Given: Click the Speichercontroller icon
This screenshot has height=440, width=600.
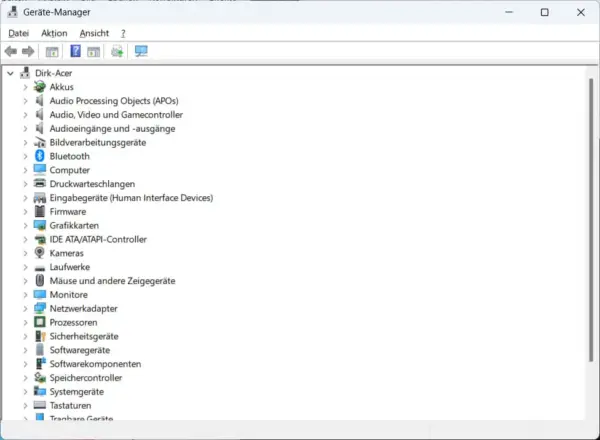Looking at the screenshot, I should click(39, 378).
